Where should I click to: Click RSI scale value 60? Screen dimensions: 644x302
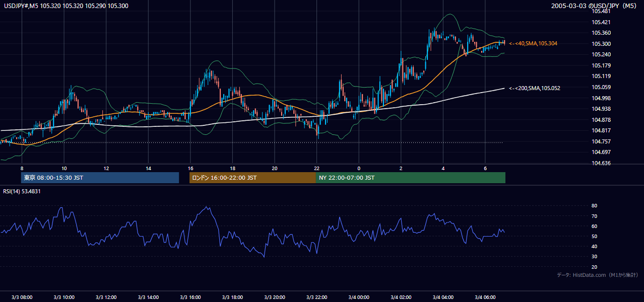pyautogui.click(x=595, y=226)
